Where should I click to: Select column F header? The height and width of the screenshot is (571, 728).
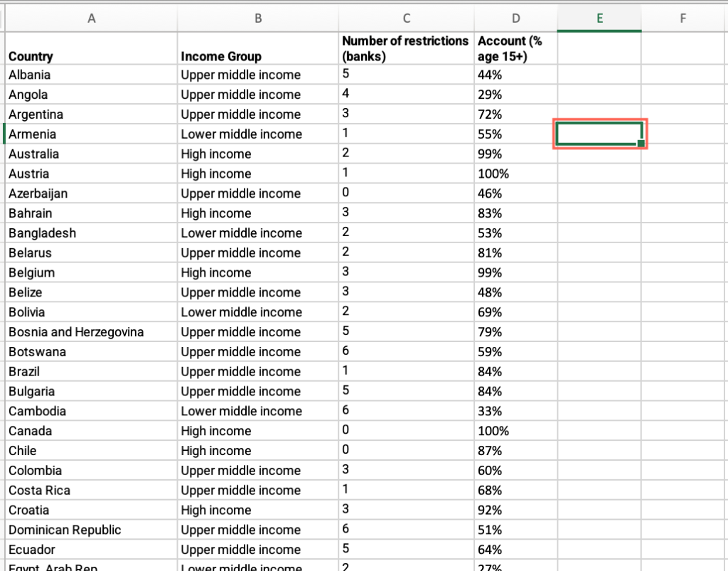click(x=682, y=18)
